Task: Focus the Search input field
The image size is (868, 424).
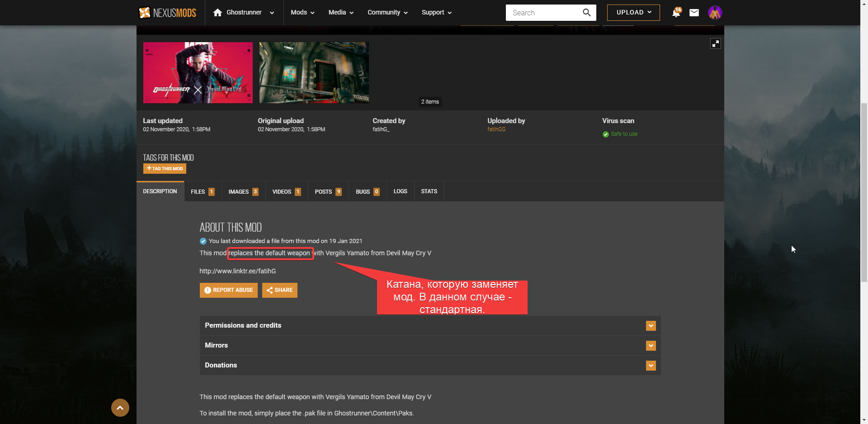Action: 545,13
